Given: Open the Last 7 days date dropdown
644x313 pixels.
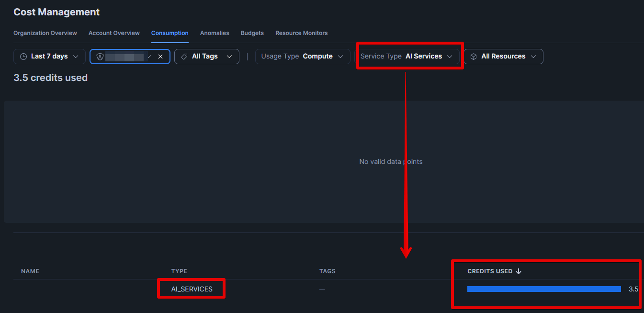Looking at the screenshot, I should (x=50, y=57).
